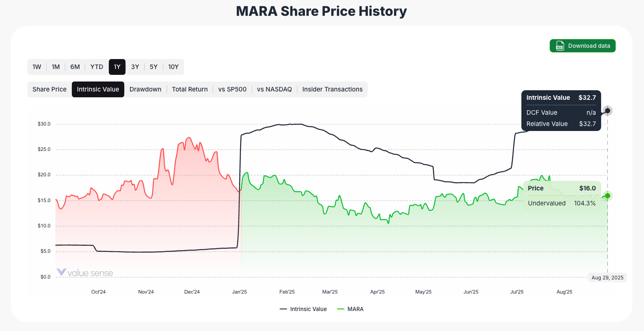The width and height of the screenshot is (644, 331).
Task: Toggle the Intrinsic Value legend series
Action: pos(303,309)
